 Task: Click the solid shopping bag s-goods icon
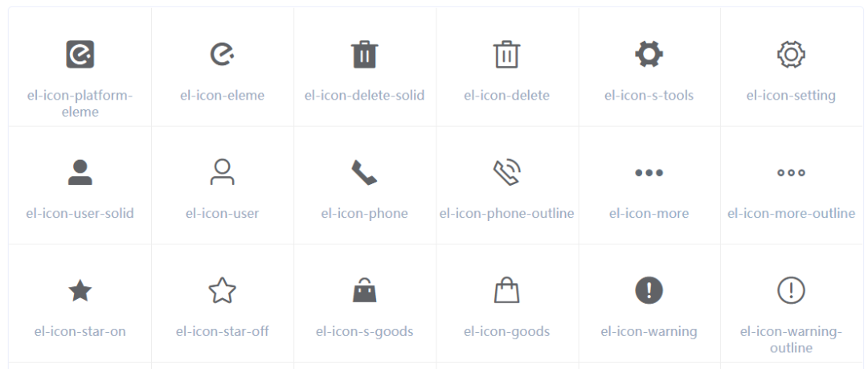point(364,291)
